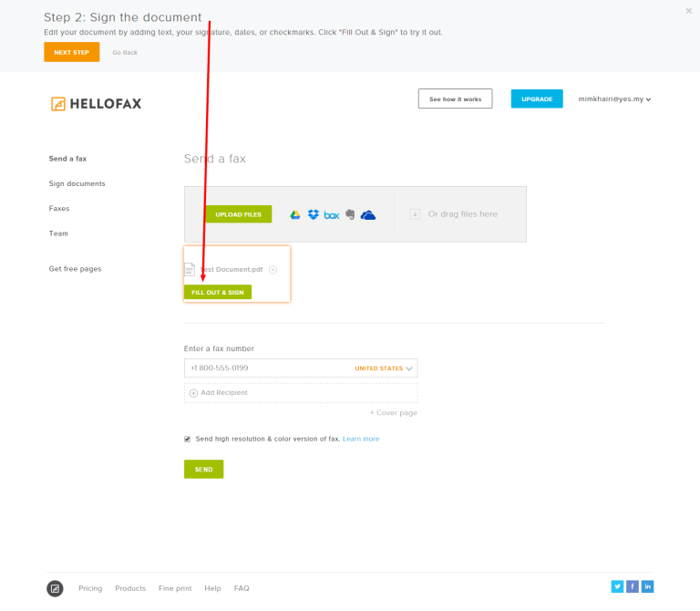
Task: Import file from Box icon
Action: click(x=332, y=215)
